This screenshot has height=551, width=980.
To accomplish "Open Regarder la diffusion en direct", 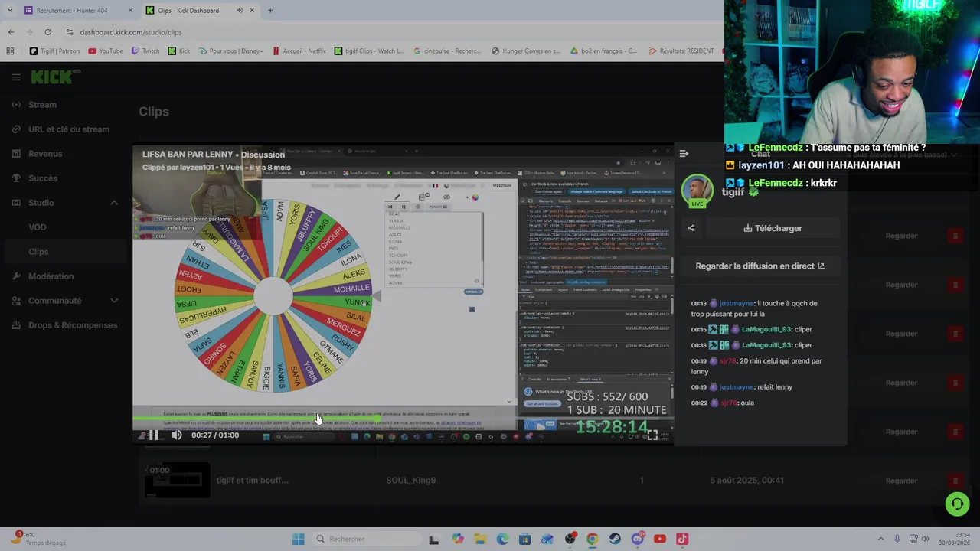I will [x=759, y=266].
